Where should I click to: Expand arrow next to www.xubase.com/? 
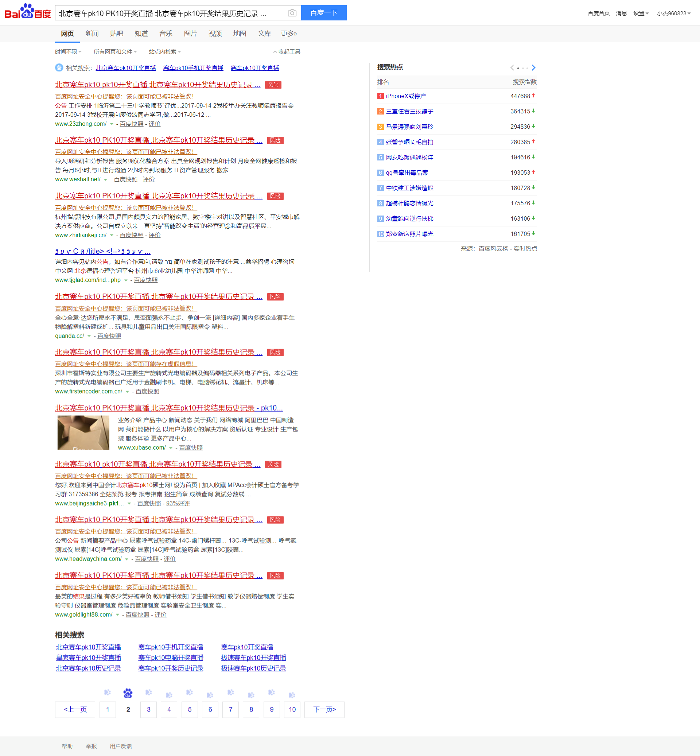[171, 448]
